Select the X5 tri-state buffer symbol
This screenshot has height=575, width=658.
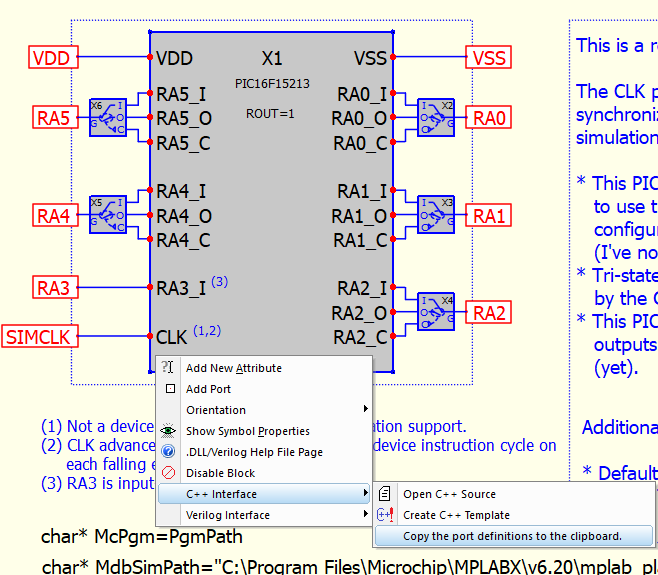108,214
